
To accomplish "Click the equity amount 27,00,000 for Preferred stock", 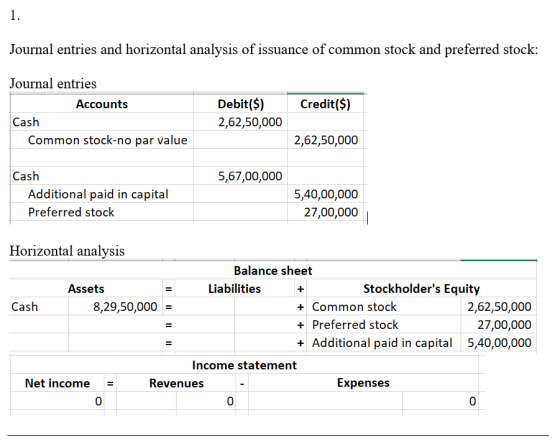I will coord(504,325).
